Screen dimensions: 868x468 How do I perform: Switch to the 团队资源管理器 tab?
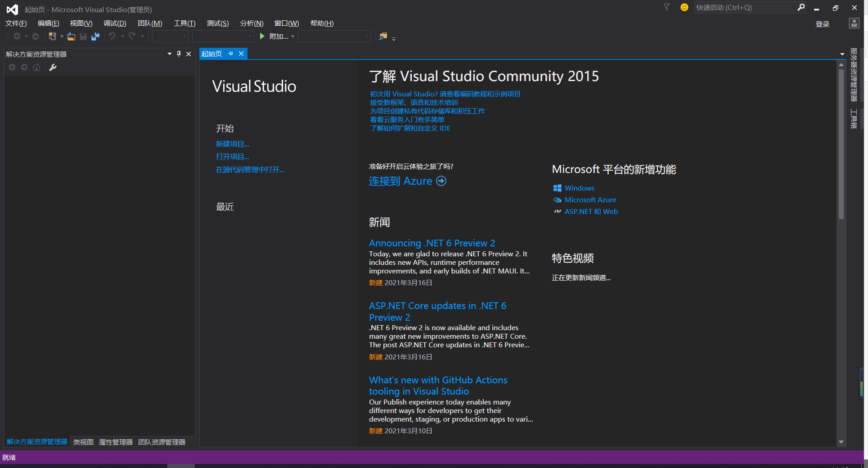161,442
